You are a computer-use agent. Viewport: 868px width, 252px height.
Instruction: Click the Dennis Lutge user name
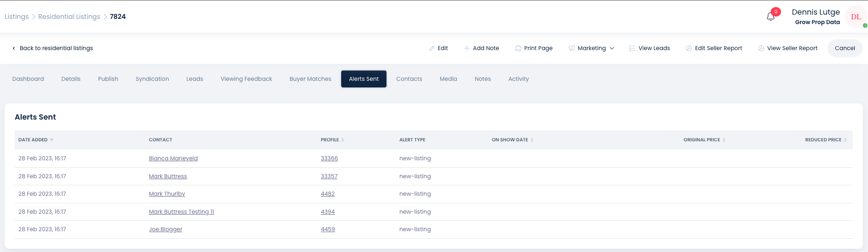(816, 12)
